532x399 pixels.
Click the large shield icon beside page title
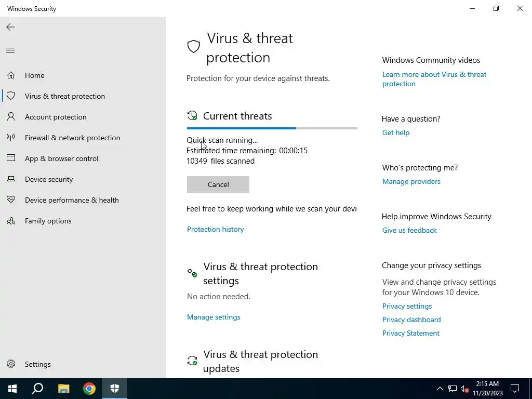tap(193, 46)
